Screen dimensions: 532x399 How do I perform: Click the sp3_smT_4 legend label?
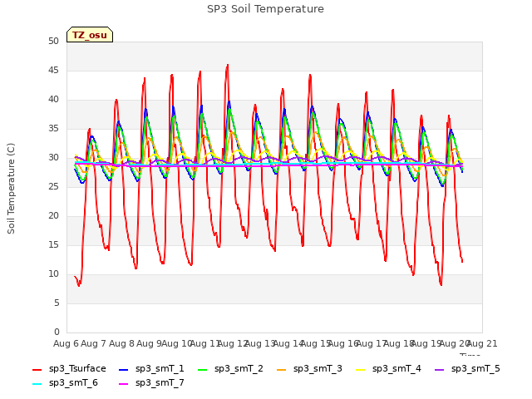pos(397,368)
